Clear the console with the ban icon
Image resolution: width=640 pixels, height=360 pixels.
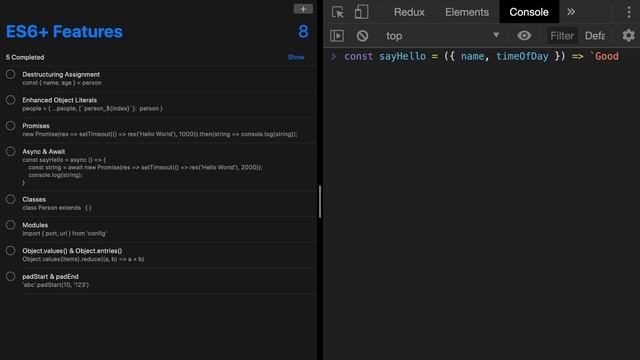tap(362, 36)
